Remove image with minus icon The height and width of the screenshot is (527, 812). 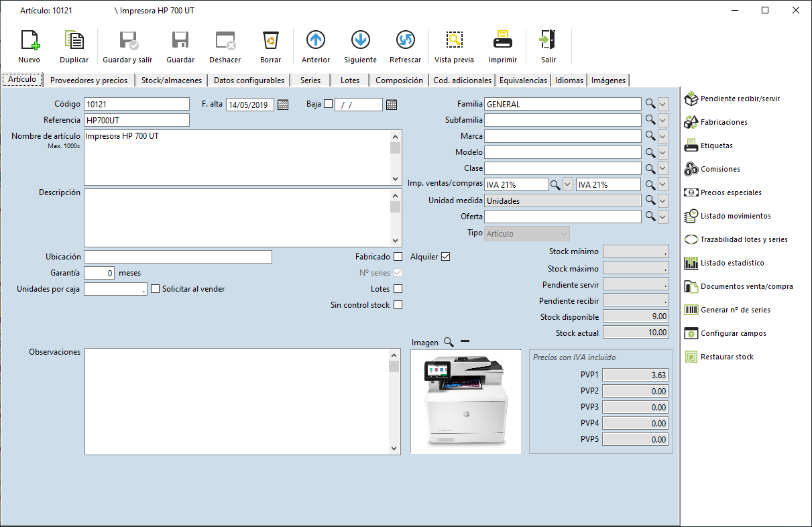click(x=465, y=342)
